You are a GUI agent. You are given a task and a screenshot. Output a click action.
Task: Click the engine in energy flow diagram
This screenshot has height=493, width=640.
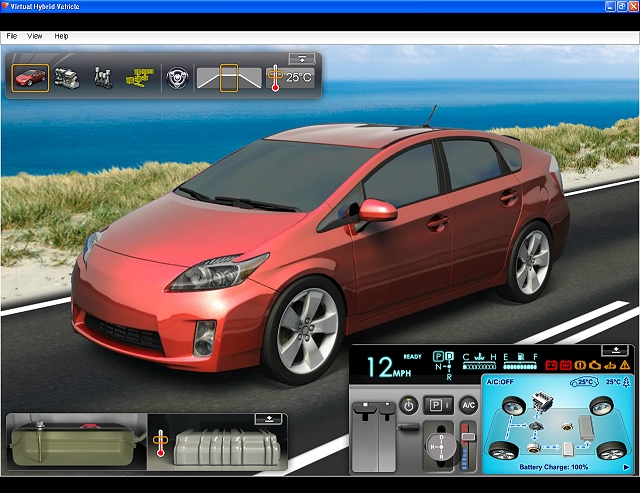543,401
